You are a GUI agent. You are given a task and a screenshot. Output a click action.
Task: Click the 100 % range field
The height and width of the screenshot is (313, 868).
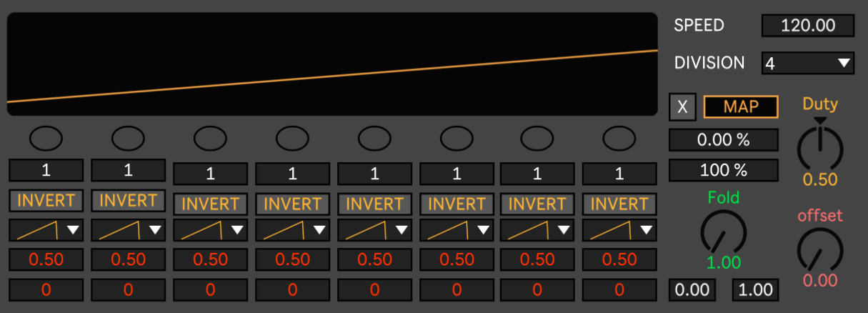point(723,170)
